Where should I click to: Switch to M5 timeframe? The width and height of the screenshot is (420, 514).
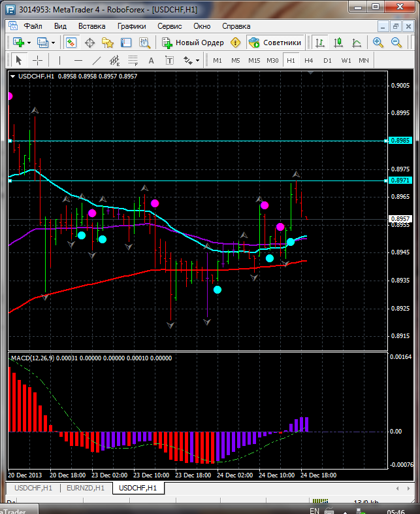click(x=236, y=61)
